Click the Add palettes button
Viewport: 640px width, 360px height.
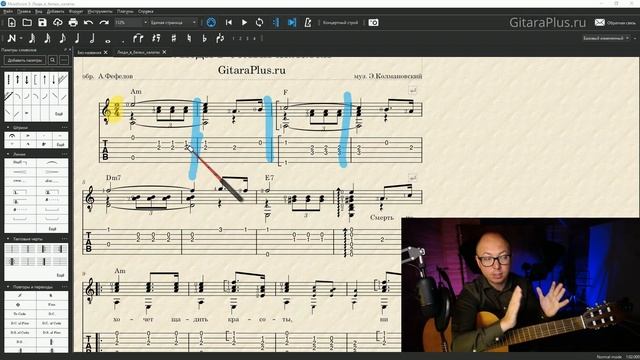pos(25,60)
